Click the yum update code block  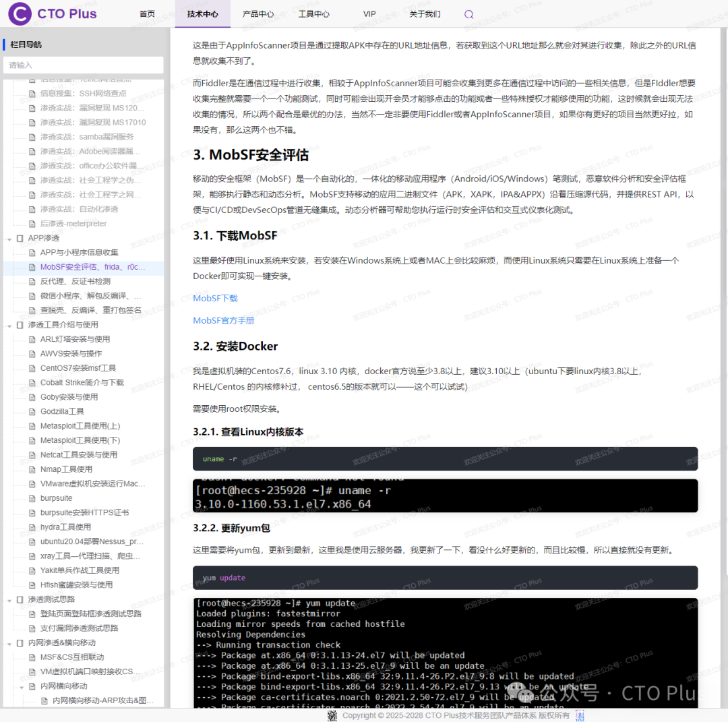tap(445, 578)
